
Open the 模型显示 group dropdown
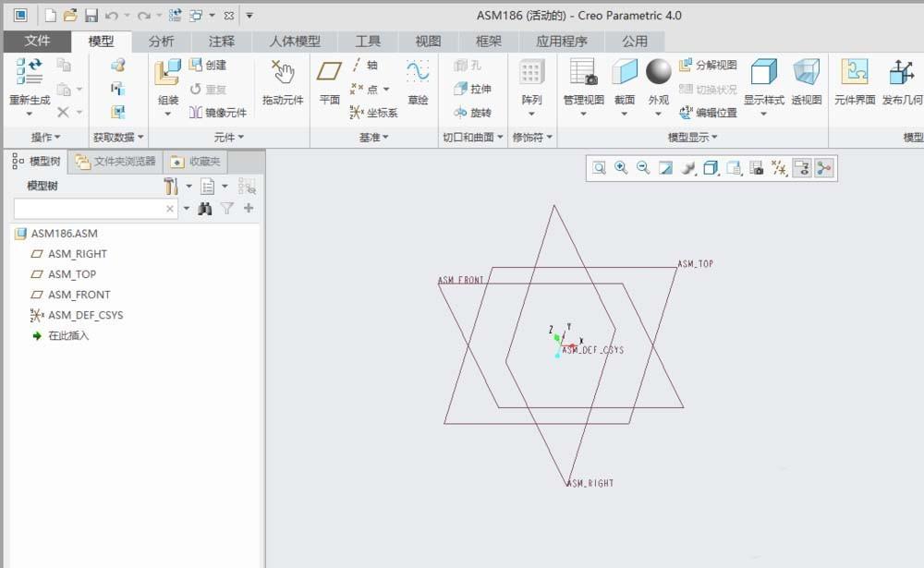[x=692, y=138]
